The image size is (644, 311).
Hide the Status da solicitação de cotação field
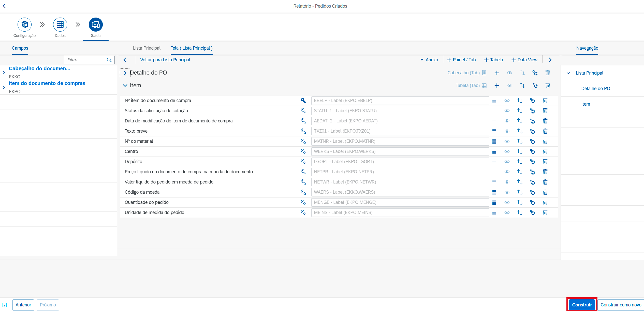tap(507, 111)
